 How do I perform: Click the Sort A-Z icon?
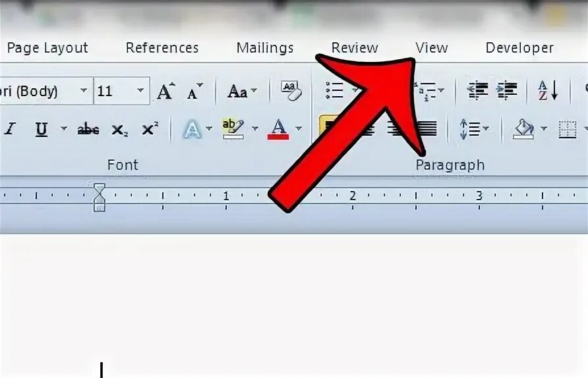point(548,91)
